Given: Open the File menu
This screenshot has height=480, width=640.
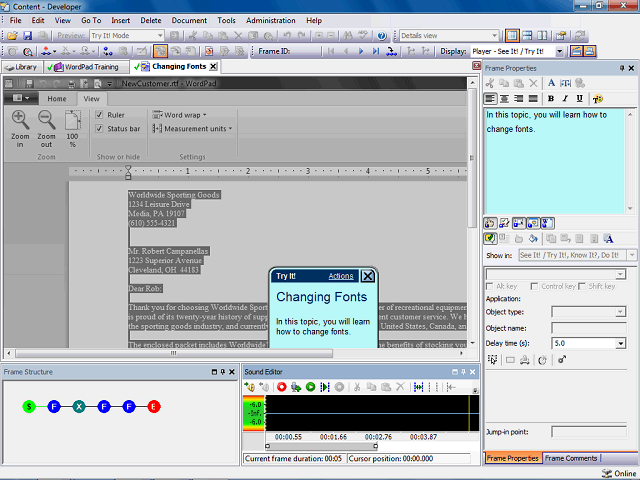Looking at the screenshot, I should coord(16,20).
